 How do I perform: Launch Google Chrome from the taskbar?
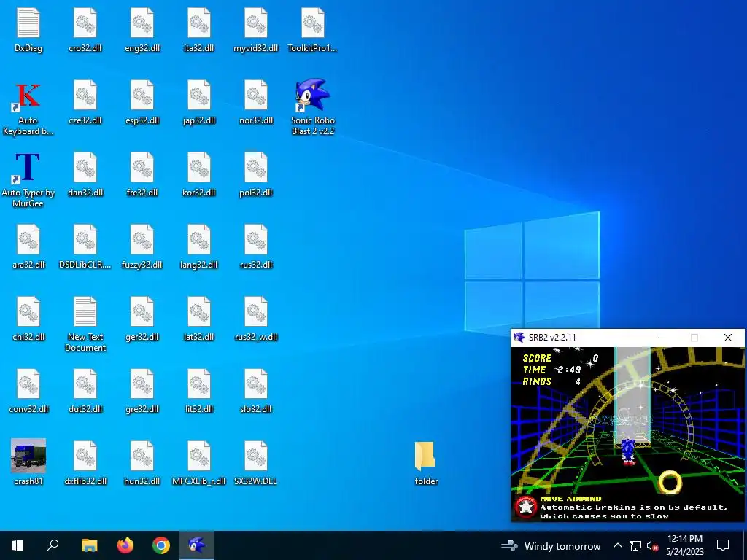click(161, 545)
